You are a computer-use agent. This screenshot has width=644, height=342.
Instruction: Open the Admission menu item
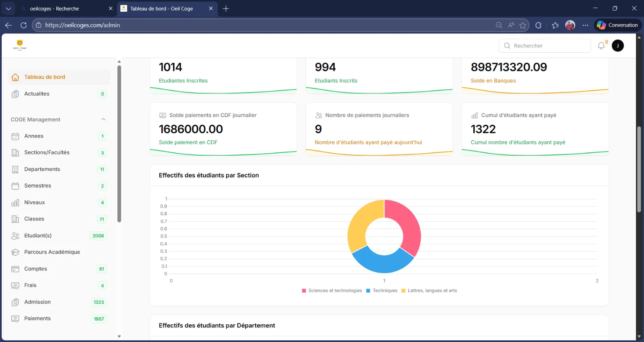(59, 302)
